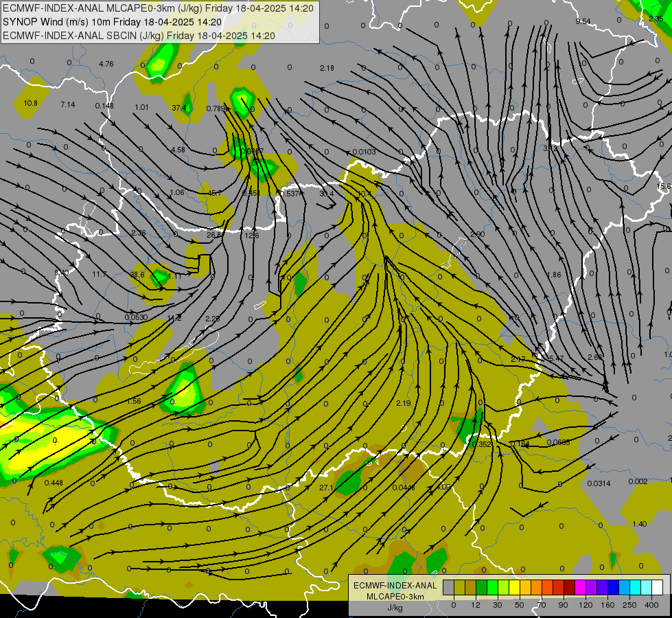Click the map value 9.54
The width and height of the screenshot is (672, 618).
tap(583, 21)
